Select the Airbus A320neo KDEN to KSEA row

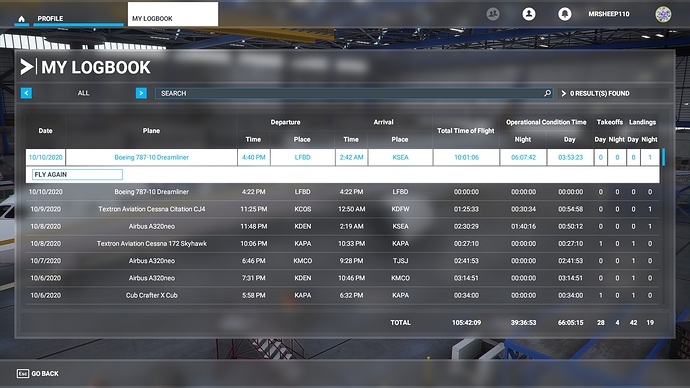(342, 226)
